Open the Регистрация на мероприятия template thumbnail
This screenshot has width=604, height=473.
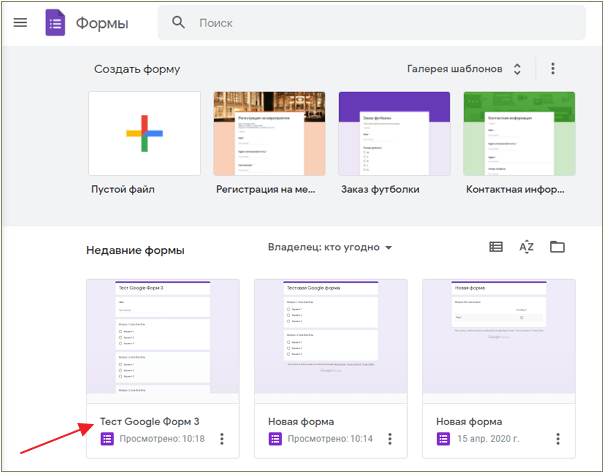pos(269,133)
